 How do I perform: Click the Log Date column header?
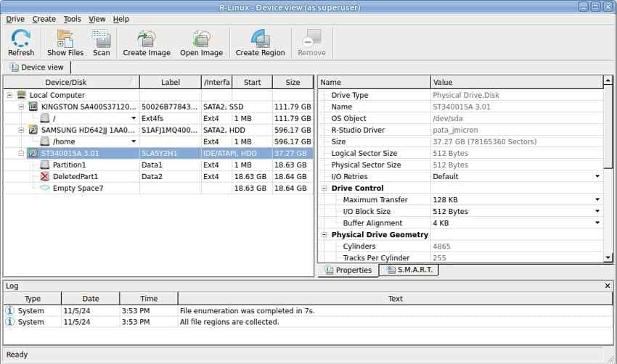click(x=91, y=298)
